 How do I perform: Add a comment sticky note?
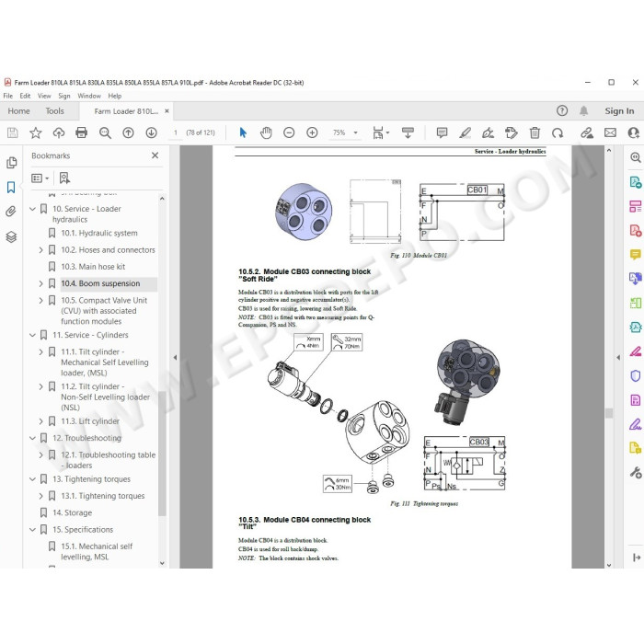(442, 132)
